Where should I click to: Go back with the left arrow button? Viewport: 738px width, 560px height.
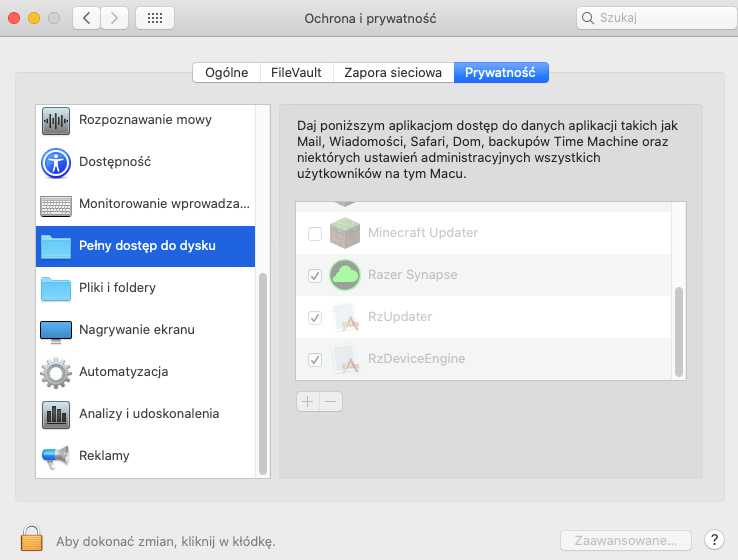pyautogui.click(x=86, y=18)
